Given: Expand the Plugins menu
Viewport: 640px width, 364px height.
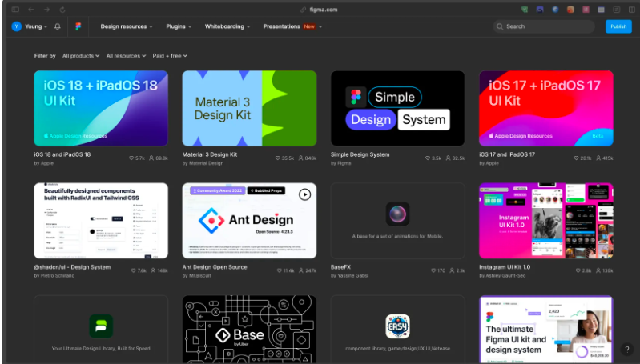Looking at the screenshot, I should (x=179, y=26).
